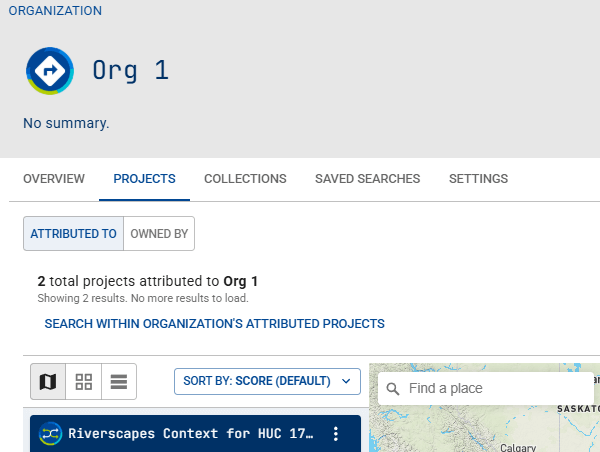The image size is (600, 452).
Task: Go to the Collections tab
Action: point(245,179)
